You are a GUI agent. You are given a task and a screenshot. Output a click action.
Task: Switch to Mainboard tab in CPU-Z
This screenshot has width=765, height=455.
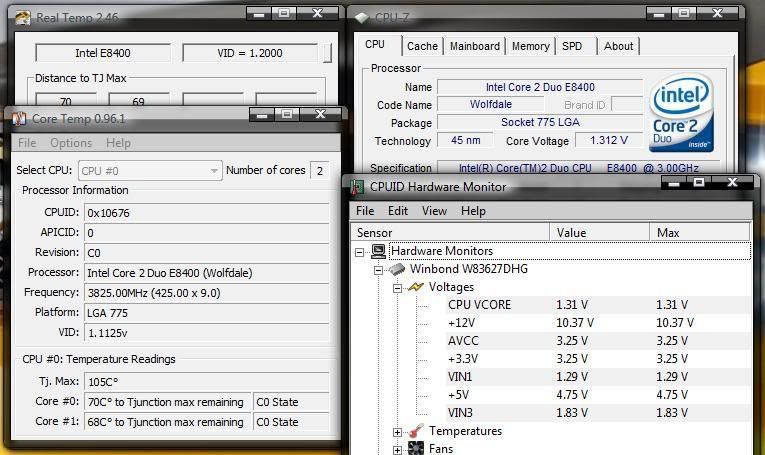[475, 46]
